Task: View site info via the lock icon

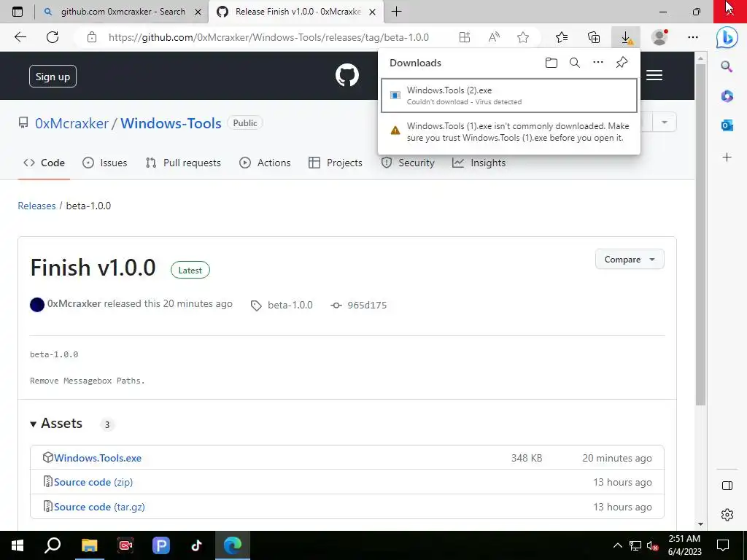Action: 92,37
